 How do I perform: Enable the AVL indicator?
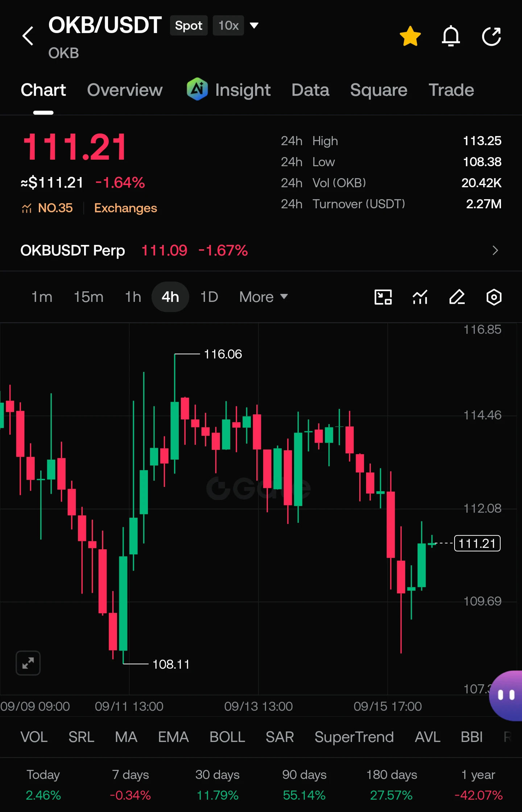click(427, 737)
